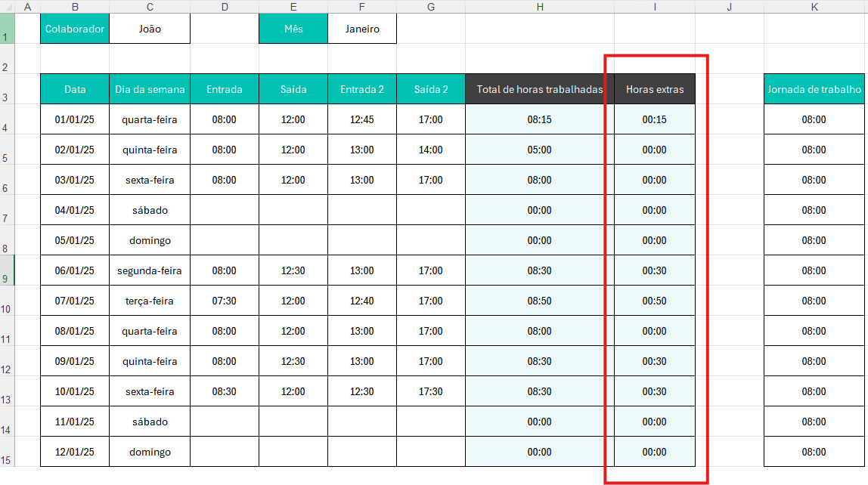
Task: Select the 00:50 overtime cell
Action: coord(655,301)
